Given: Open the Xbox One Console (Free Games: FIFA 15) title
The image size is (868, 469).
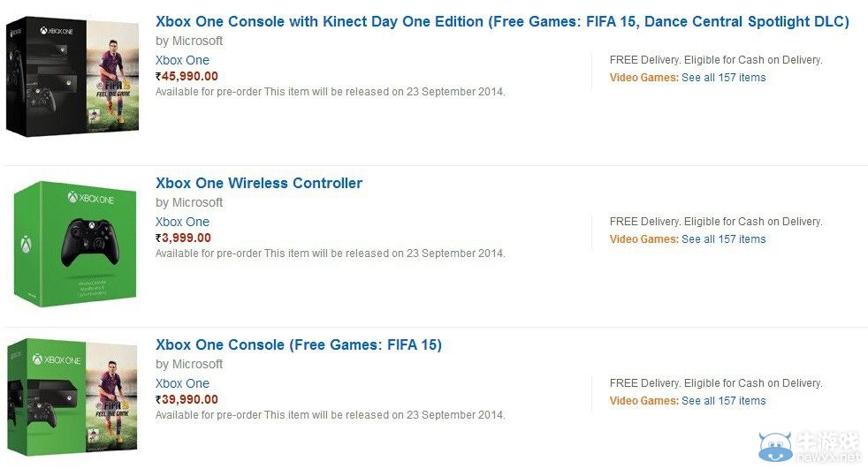Looking at the screenshot, I should 298,345.
